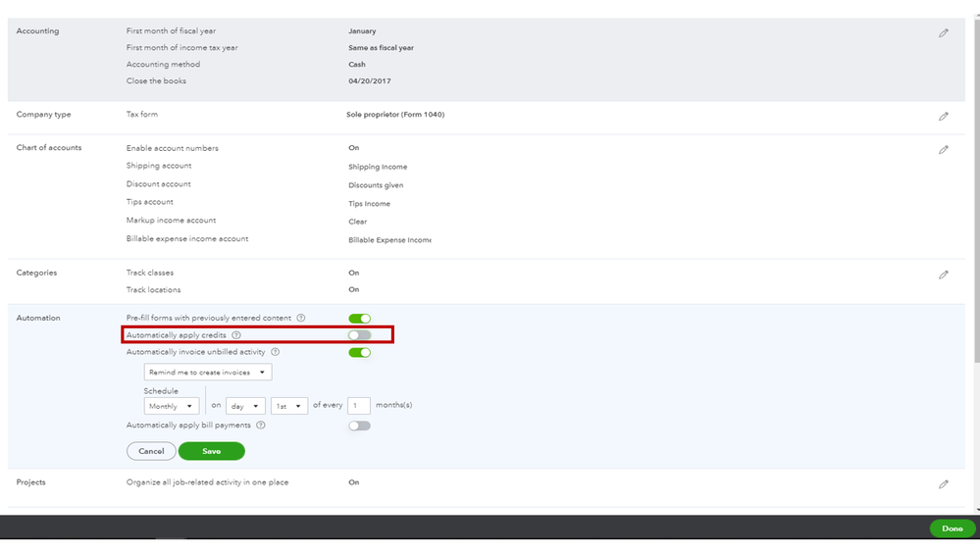This screenshot has width=980, height=551.
Task: Enable the Automatically apply credits toggle
Action: pos(360,335)
